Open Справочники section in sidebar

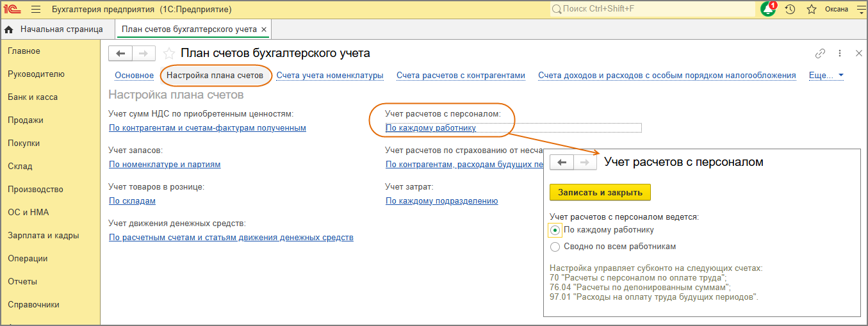(x=33, y=305)
